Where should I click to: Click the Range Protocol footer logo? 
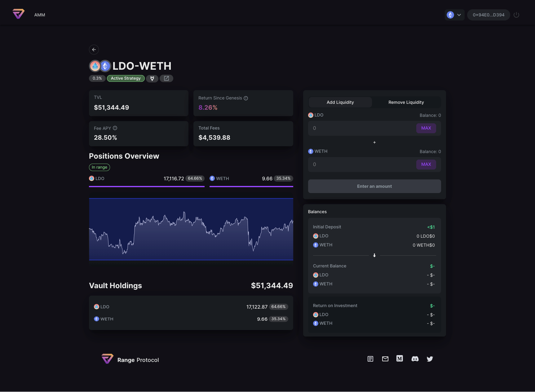coord(108,359)
